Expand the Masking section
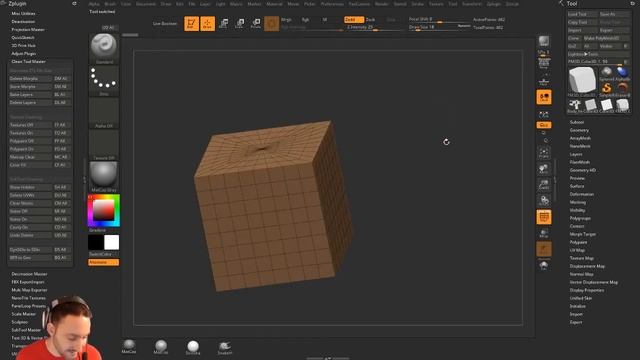640x360 pixels. pos(578,202)
